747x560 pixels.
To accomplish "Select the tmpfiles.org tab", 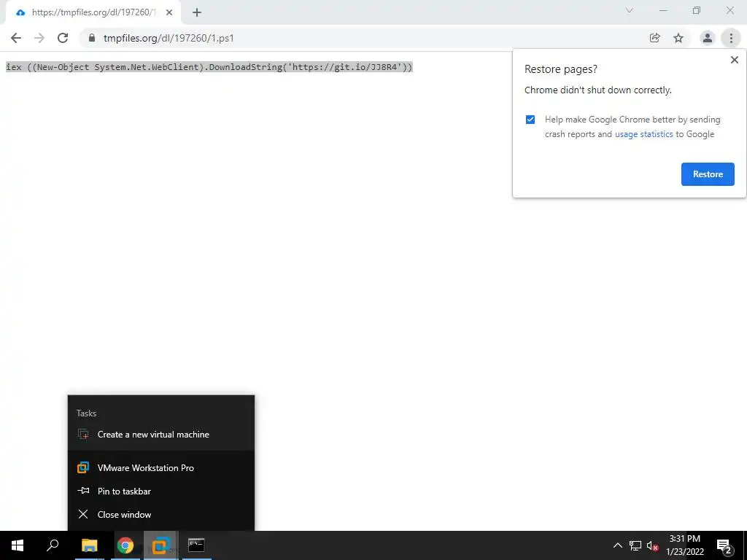I will pyautogui.click(x=93, y=12).
